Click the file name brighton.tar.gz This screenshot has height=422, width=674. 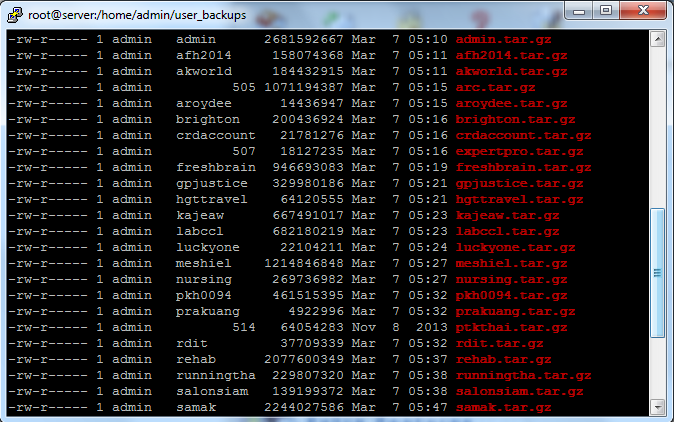pyautogui.click(x=515, y=119)
